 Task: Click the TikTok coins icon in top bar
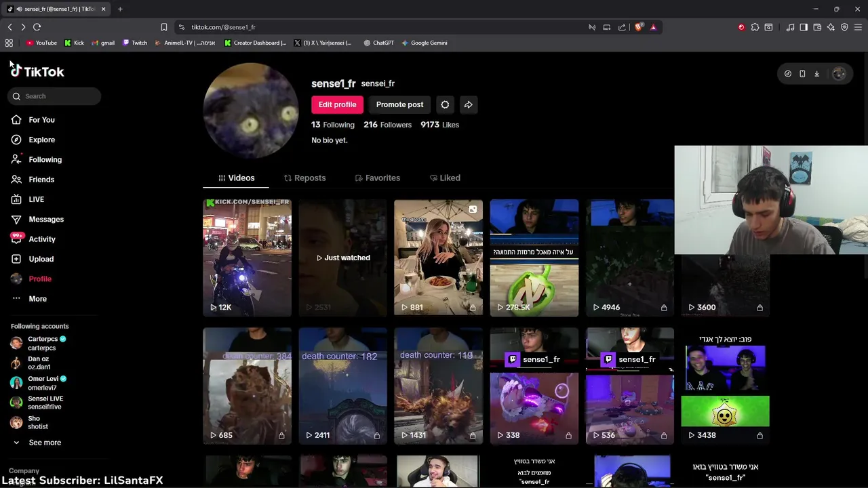point(788,74)
